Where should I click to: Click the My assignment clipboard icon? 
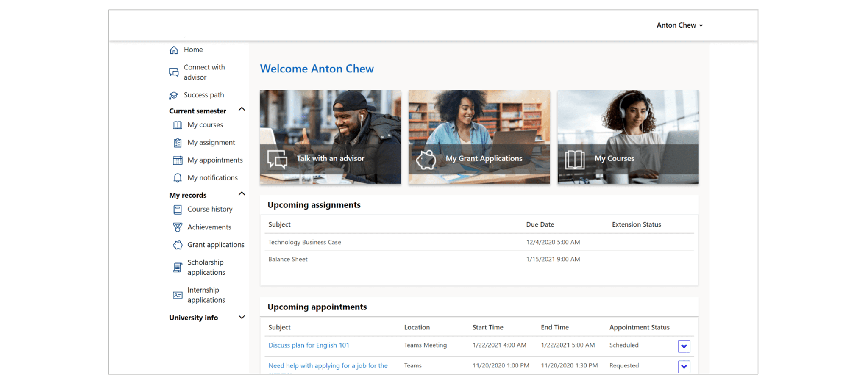178,143
